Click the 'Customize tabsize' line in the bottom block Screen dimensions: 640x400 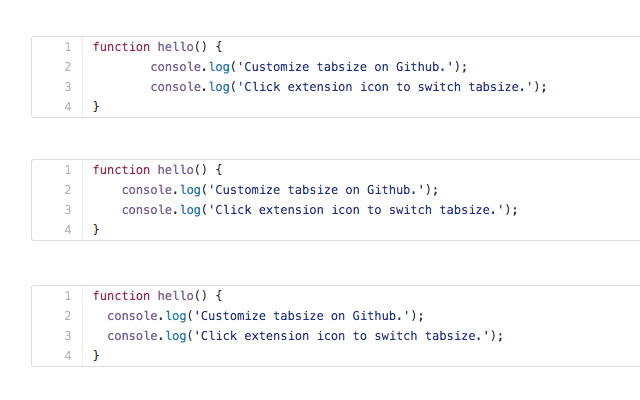(x=266, y=316)
